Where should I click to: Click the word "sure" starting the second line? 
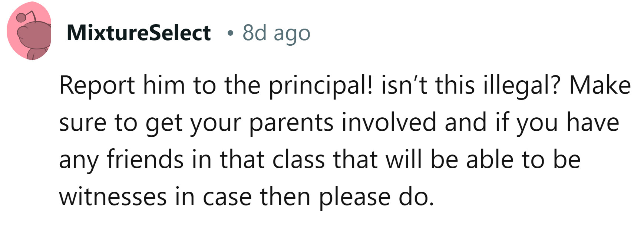tap(83, 123)
